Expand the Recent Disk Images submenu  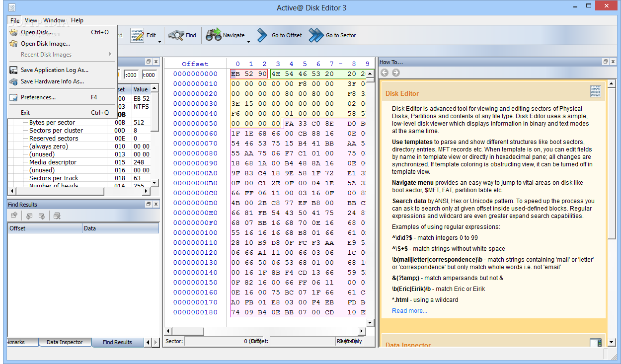point(110,55)
